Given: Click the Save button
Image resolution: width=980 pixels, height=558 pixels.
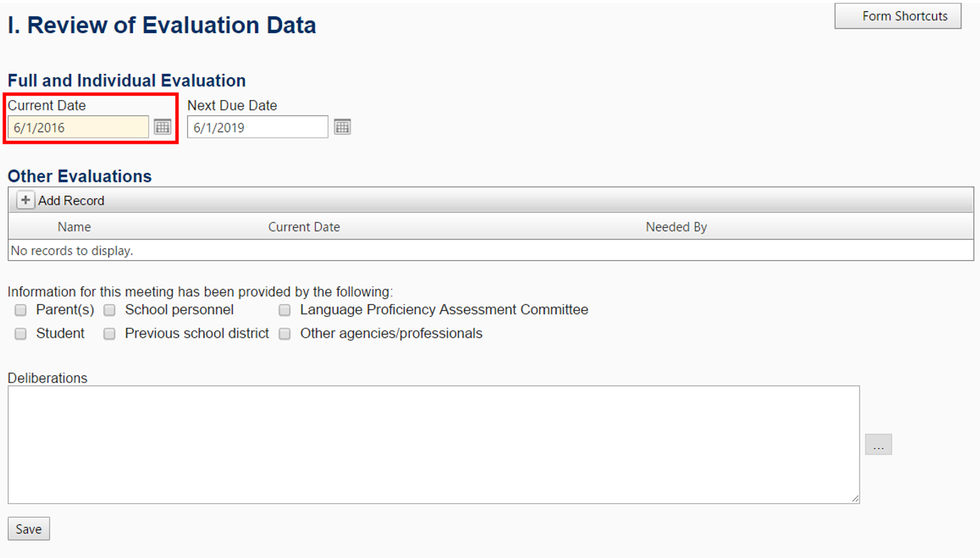Looking at the screenshot, I should 28,528.
